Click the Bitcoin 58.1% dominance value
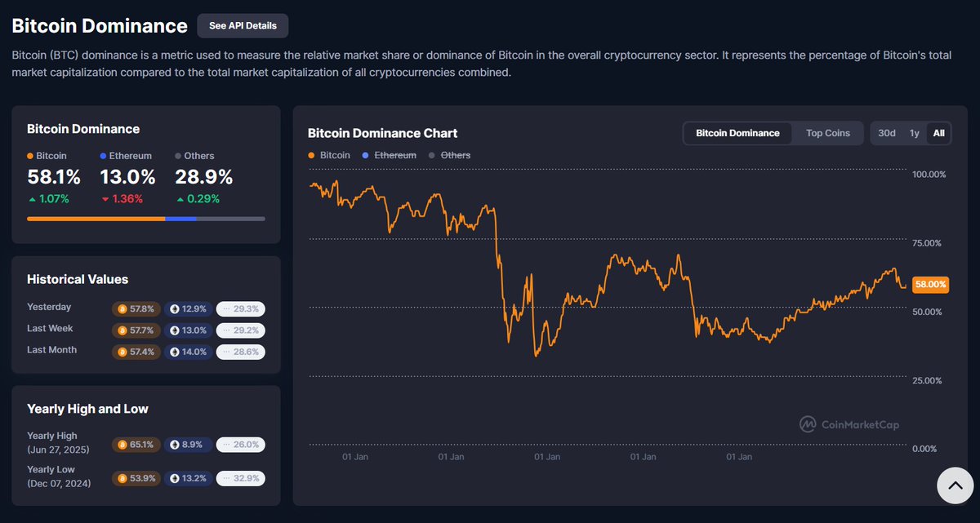The height and width of the screenshot is (523, 980). click(54, 177)
